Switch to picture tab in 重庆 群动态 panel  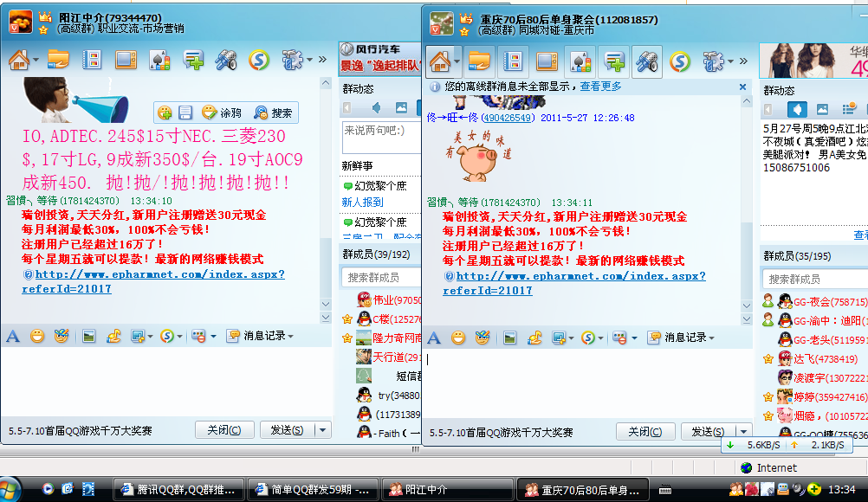tap(823, 109)
